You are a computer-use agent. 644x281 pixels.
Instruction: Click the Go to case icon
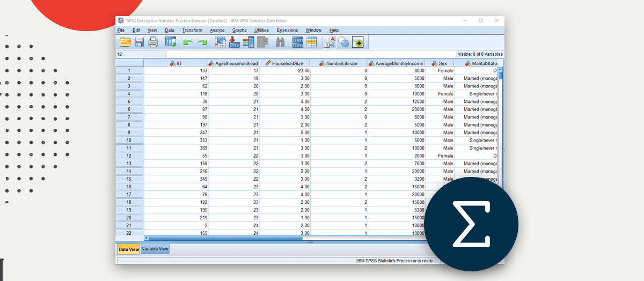point(220,42)
